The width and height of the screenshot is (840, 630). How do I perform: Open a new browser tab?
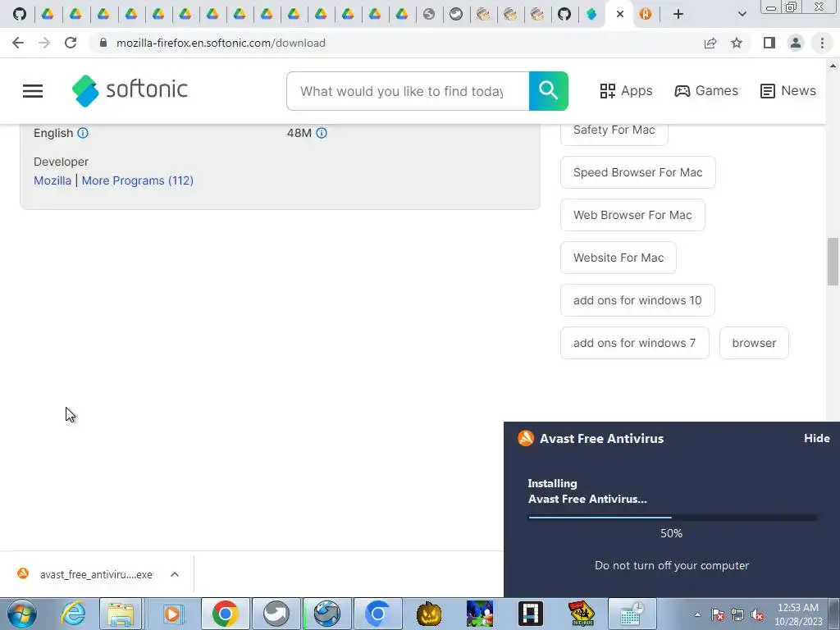pyautogui.click(x=678, y=14)
